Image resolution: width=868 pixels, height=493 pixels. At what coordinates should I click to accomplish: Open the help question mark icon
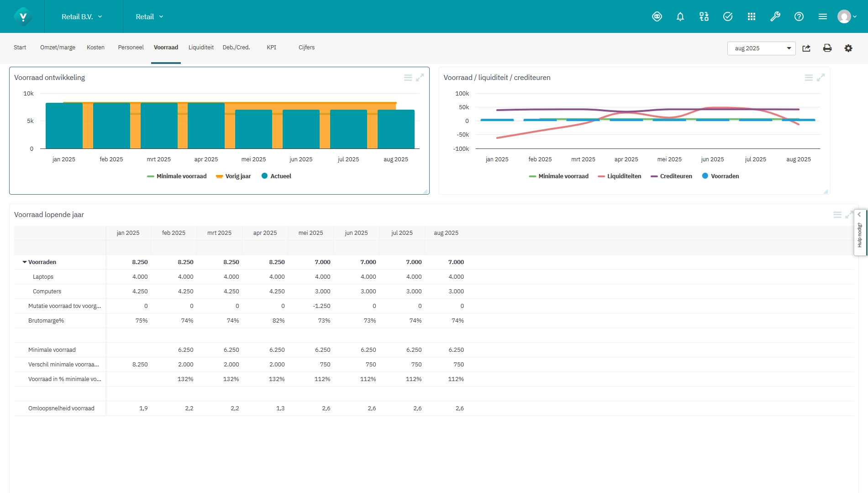[x=799, y=16]
